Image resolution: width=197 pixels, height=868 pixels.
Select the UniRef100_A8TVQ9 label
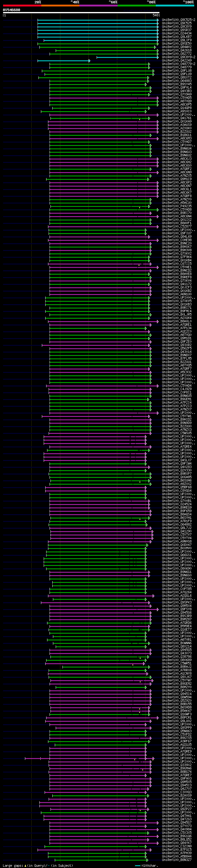(x=177, y=101)
